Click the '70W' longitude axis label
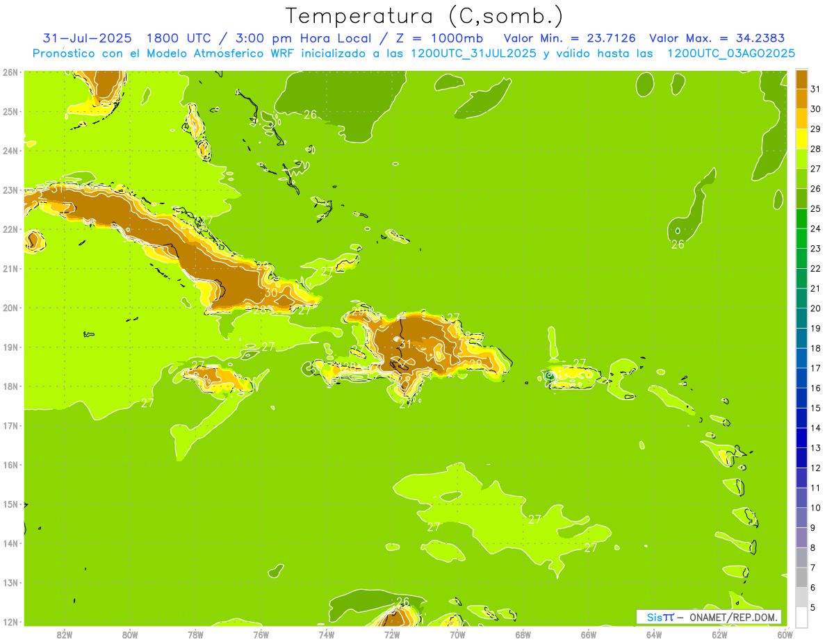834x644 pixels. [x=457, y=634]
